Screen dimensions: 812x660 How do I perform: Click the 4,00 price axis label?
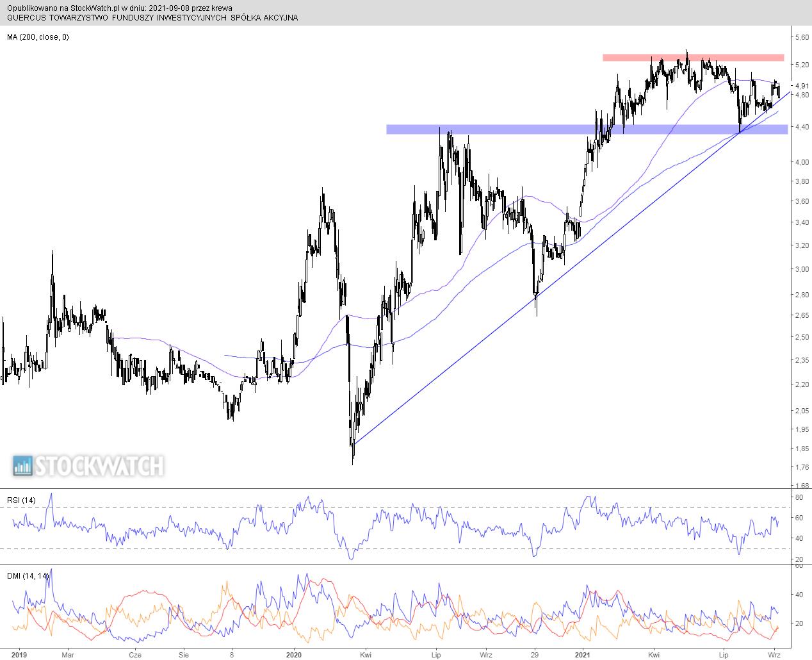(x=800, y=162)
